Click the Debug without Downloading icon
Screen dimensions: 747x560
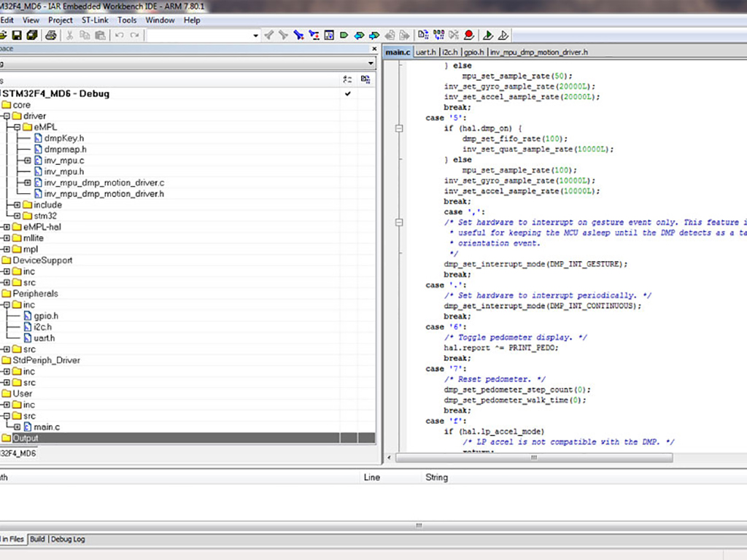point(503,35)
